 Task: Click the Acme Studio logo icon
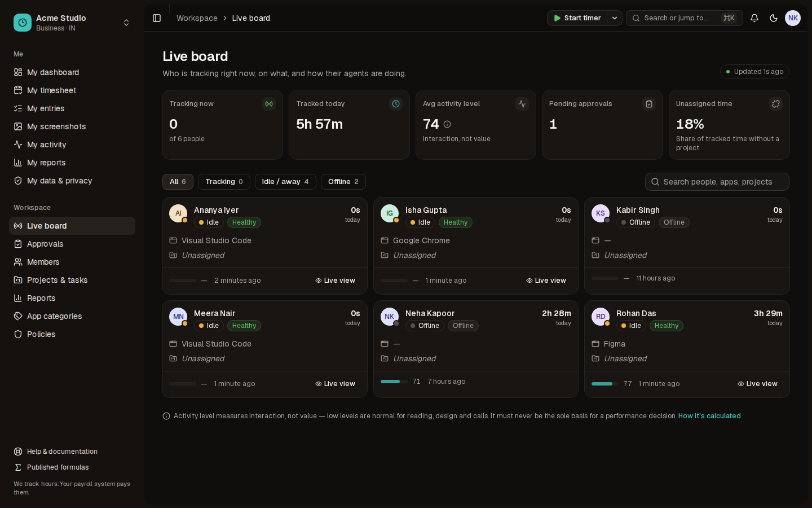click(x=23, y=23)
